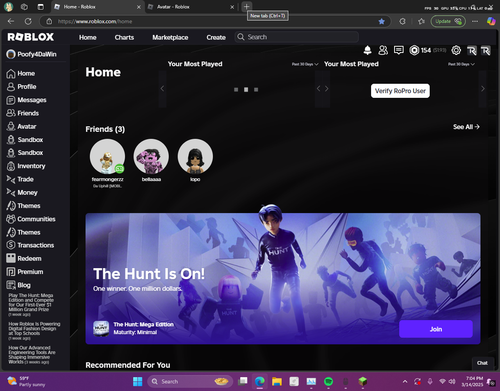
Task: Open the notifications bell icon
Action: pyautogui.click(x=367, y=50)
